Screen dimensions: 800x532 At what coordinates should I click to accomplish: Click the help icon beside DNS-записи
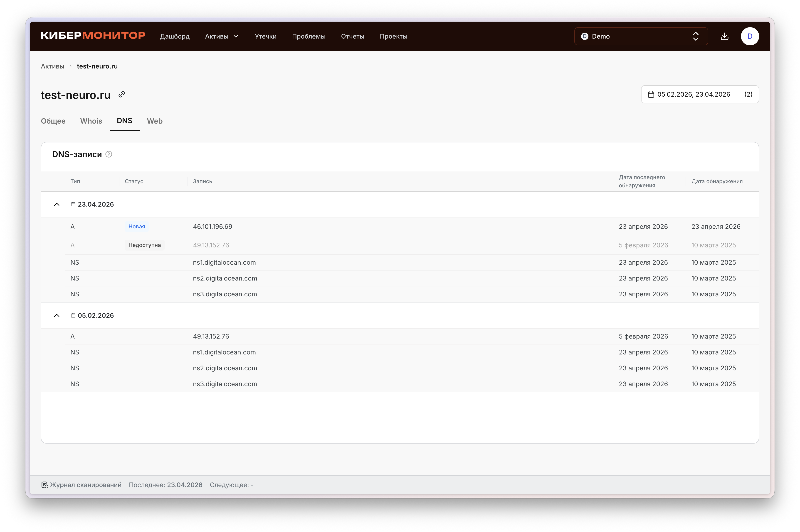tap(109, 154)
